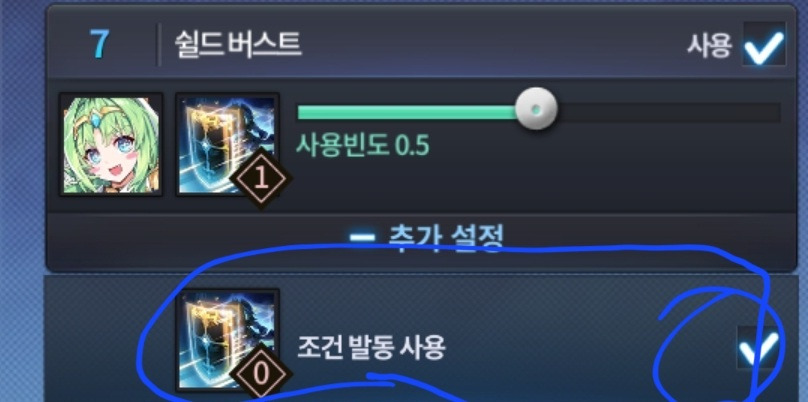Select the green-haired character portrait
This screenshot has height=402, width=808.
(x=111, y=144)
